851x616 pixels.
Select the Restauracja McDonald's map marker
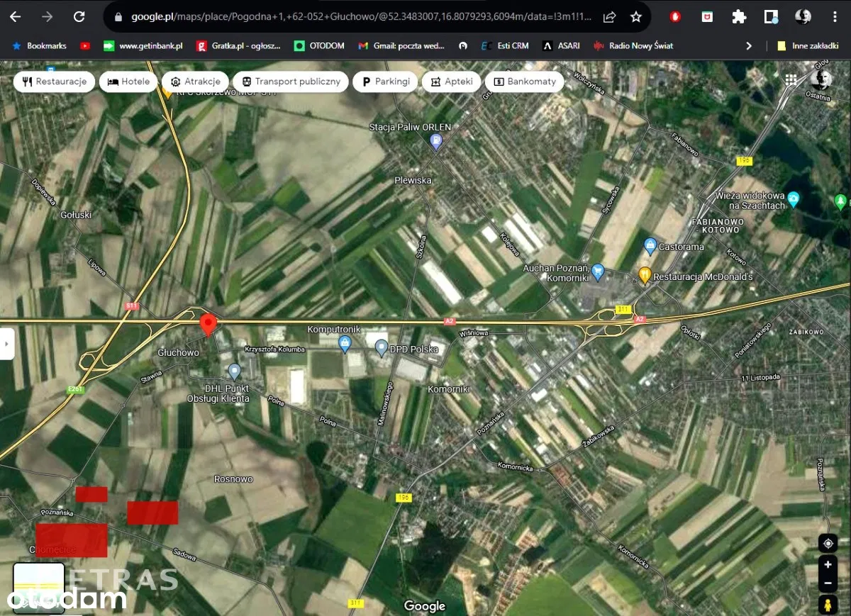[644, 274]
